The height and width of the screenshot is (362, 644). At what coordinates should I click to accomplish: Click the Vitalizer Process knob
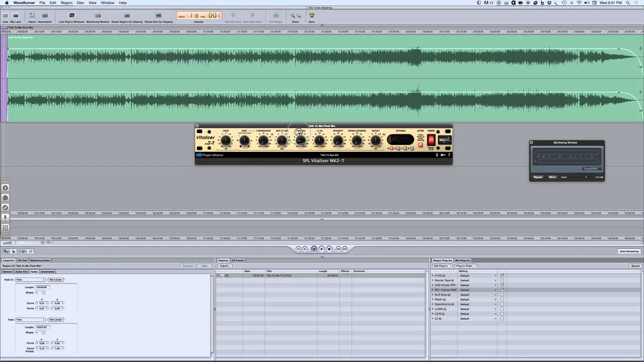click(x=300, y=140)
